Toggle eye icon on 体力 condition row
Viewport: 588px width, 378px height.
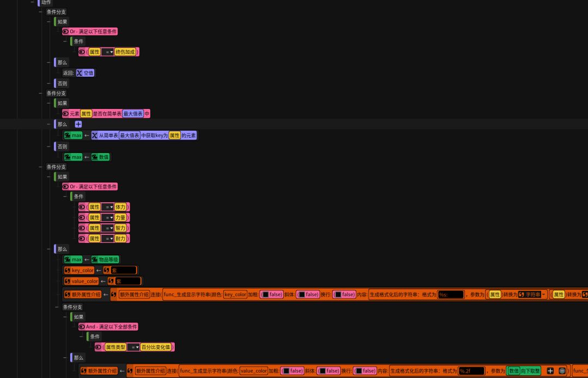82,207
